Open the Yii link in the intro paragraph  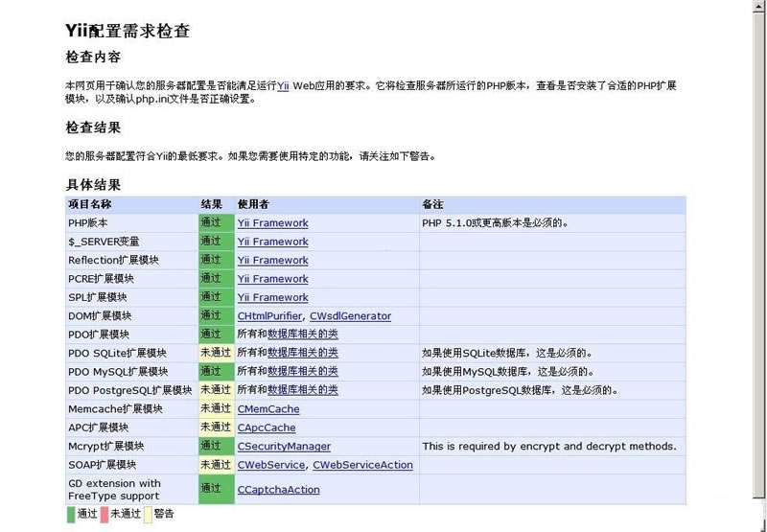[x=283, y=86]
